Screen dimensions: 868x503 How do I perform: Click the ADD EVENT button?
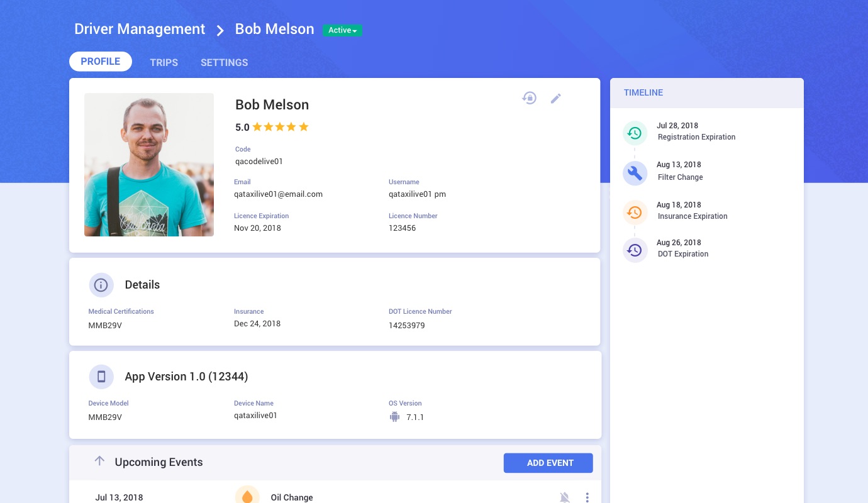point(548,463)
